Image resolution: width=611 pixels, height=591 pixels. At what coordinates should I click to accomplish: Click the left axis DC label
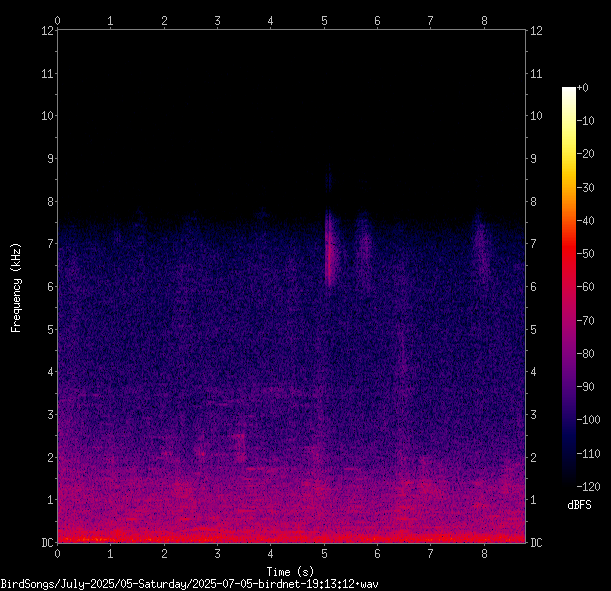pos(48,542)
